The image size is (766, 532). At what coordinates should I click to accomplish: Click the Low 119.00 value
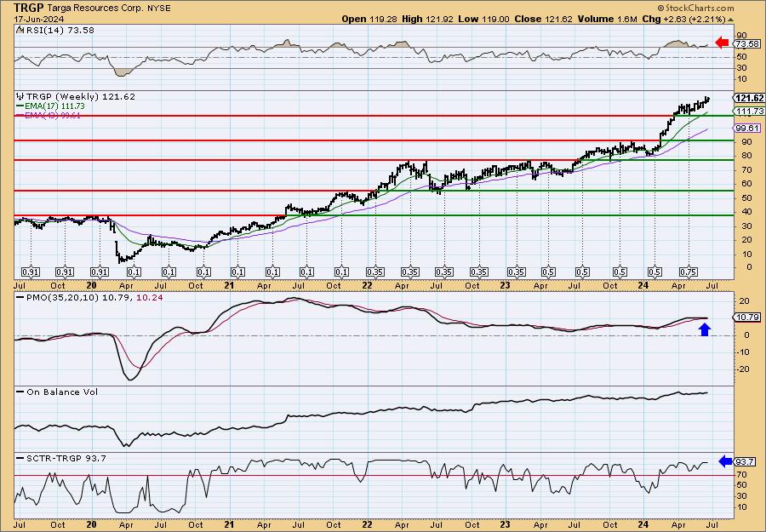pyautogui.click(x=483, y=19)
